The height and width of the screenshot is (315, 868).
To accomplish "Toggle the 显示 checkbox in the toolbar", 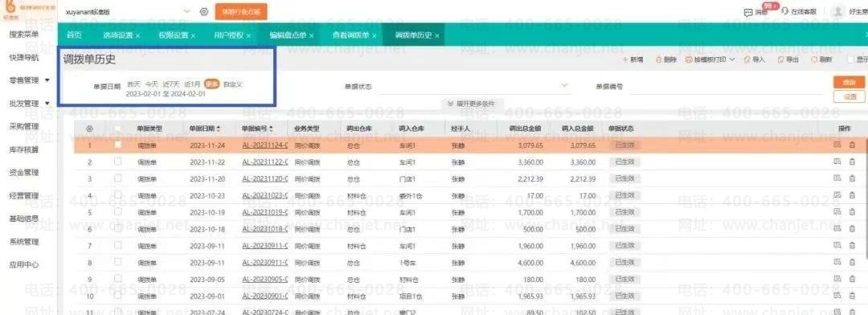I will click(851, 59).
